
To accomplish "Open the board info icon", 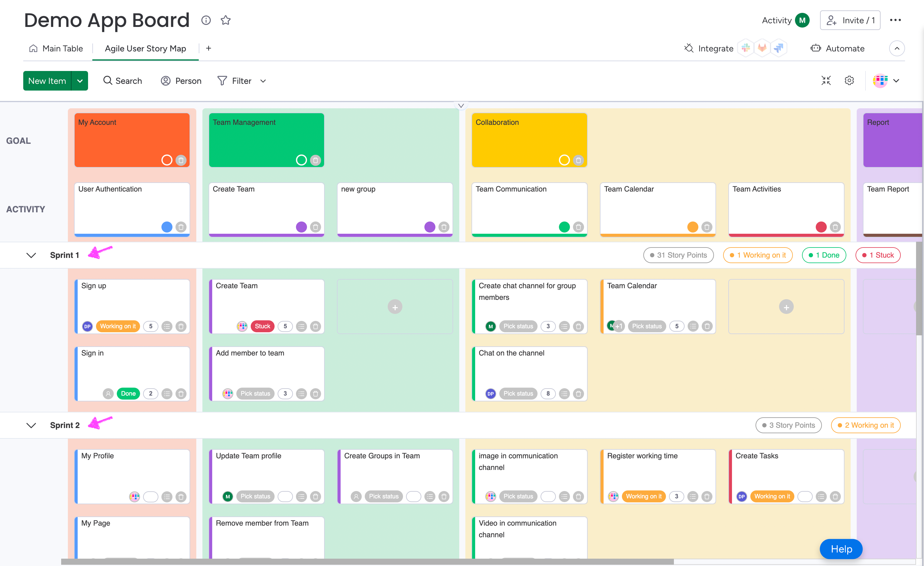I will pyautogui.click(x=206, y=20).
